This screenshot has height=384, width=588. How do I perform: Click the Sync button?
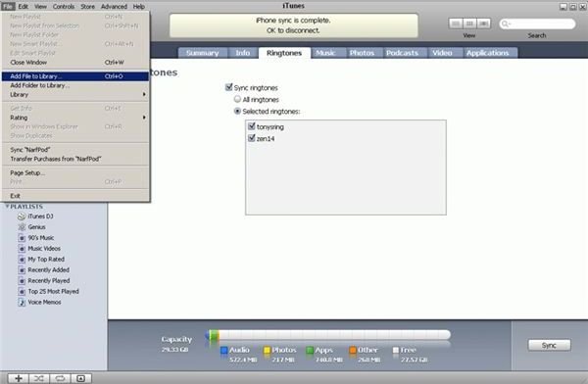(549, 345)
